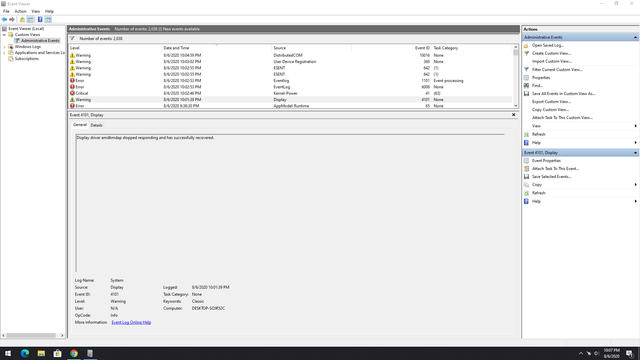Click the Save Selected Events floppy icon
The height and width of the screenshot is (360, 640).
click(x=527, y=177)
